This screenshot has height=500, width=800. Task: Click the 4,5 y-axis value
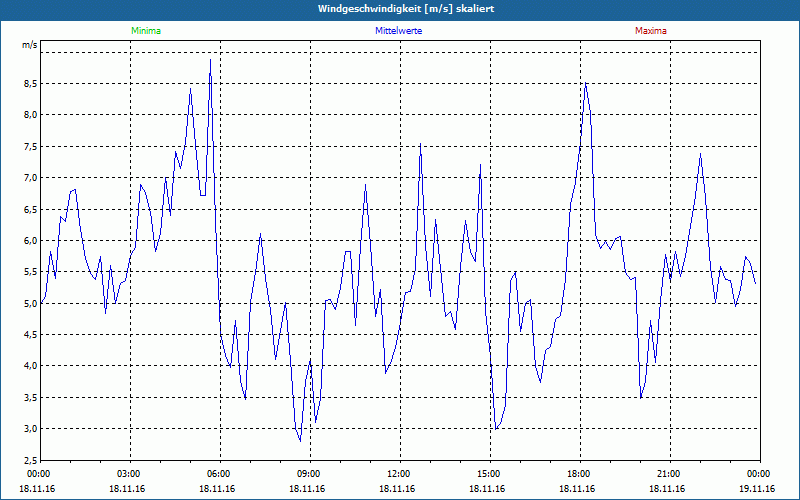coord(31,335)
